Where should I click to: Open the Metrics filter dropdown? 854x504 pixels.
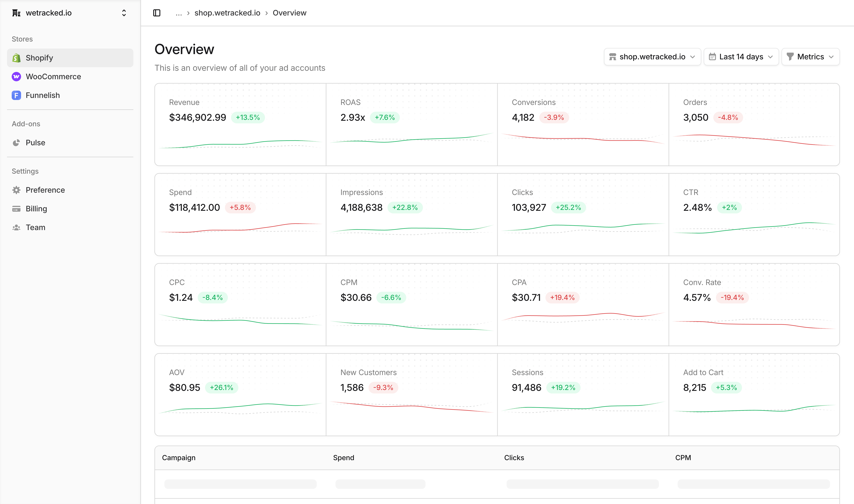coord(811,57)
